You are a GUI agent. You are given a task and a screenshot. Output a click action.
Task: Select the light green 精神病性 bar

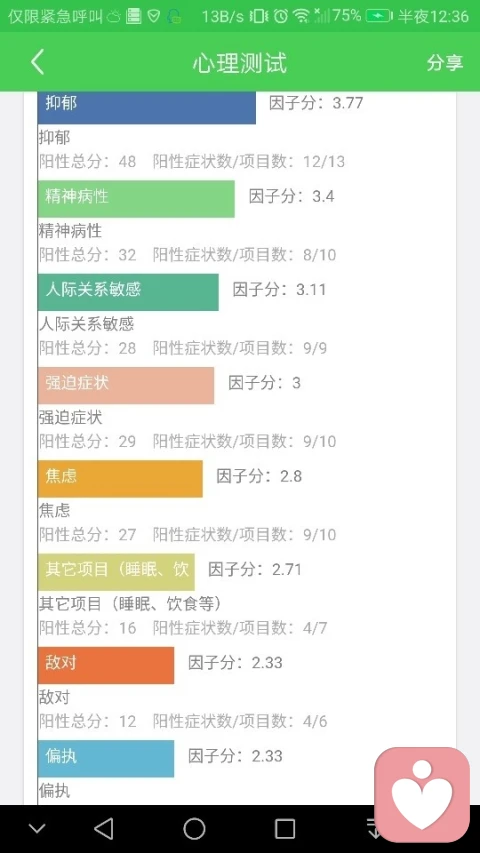[x=137, y=199]
